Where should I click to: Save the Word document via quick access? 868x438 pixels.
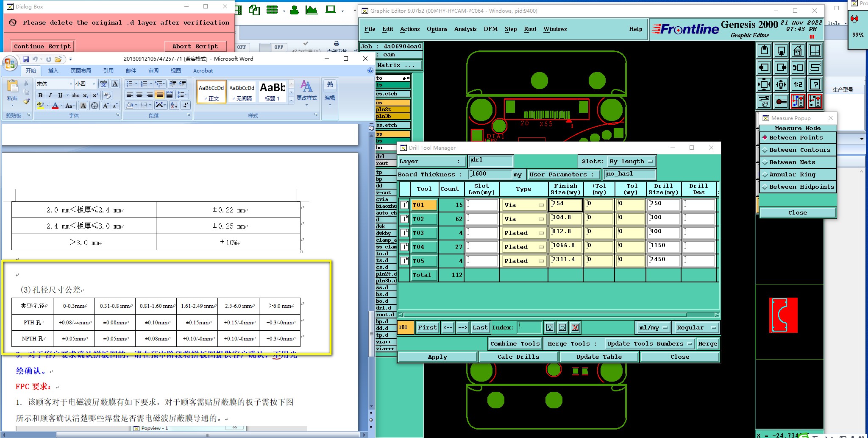click(26, 59)
